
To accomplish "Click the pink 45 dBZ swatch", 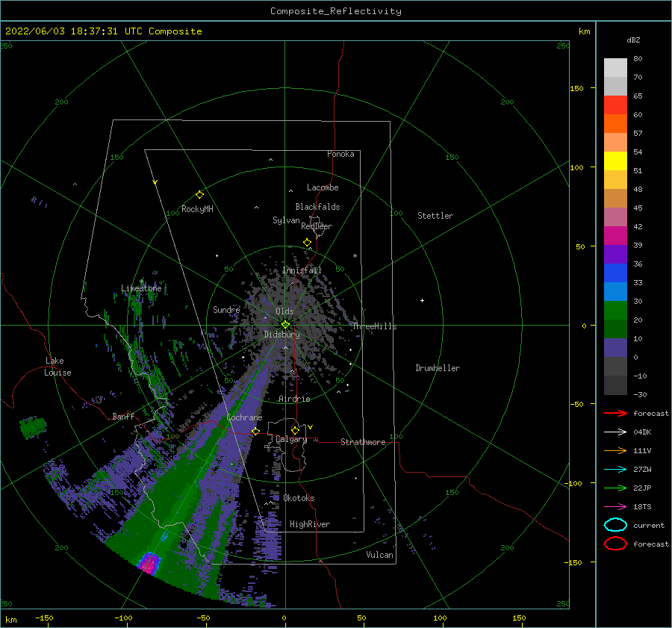I will coord(615,217).
